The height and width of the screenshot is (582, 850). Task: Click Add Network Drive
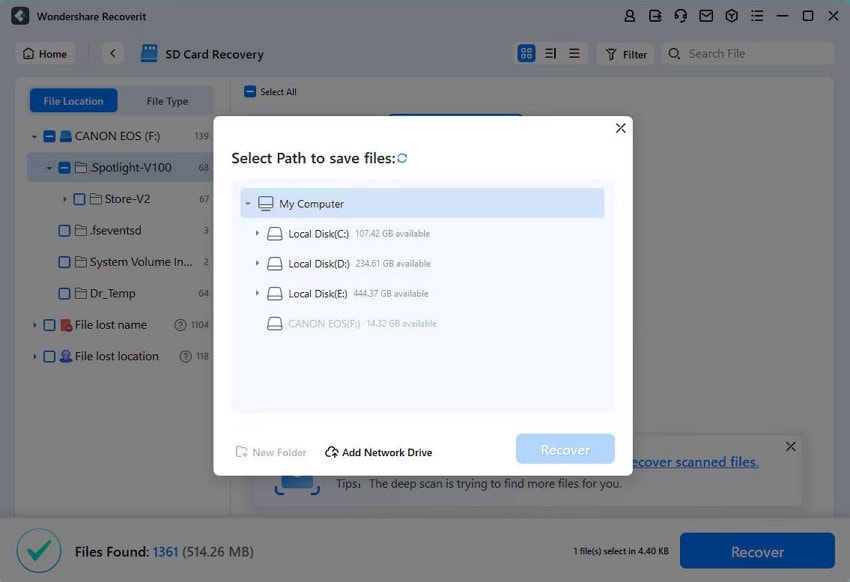pos(378,452)
